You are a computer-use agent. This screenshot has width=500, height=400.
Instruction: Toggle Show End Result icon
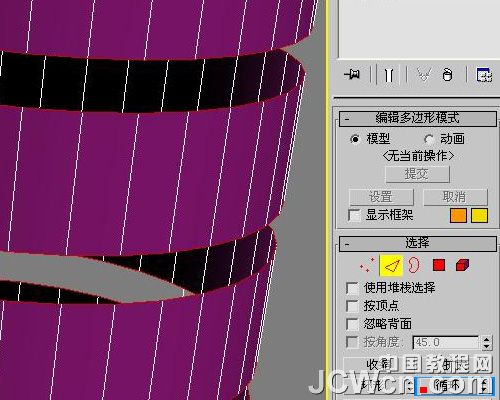coord(389,75)
